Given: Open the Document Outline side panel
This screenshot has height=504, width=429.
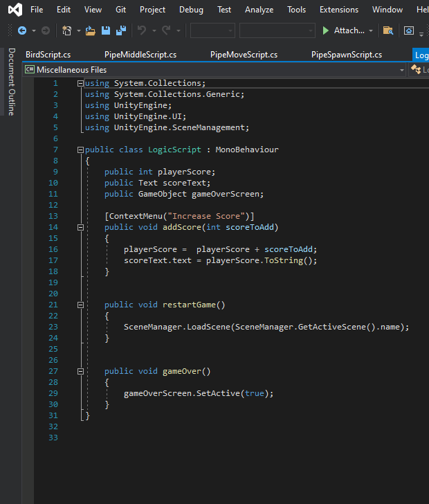Looking at the screenshot, I should click(x=11, y=82).
